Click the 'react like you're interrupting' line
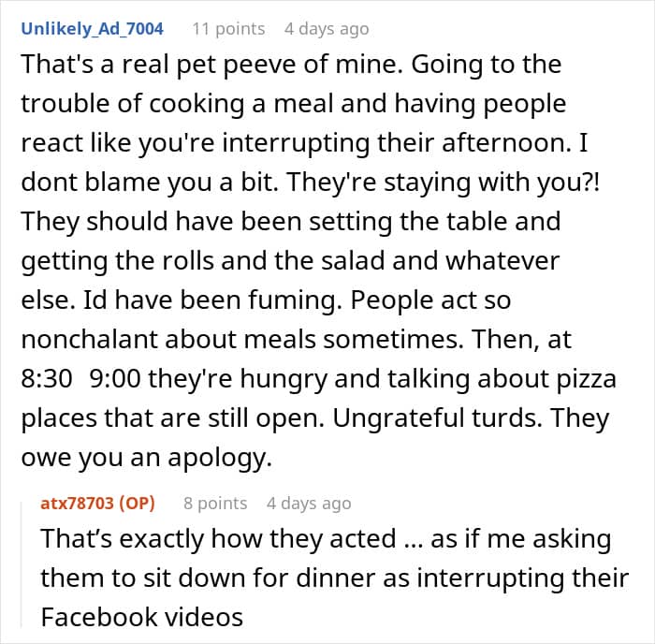Viewport: 655px width, 644px height. click(304, 144)
